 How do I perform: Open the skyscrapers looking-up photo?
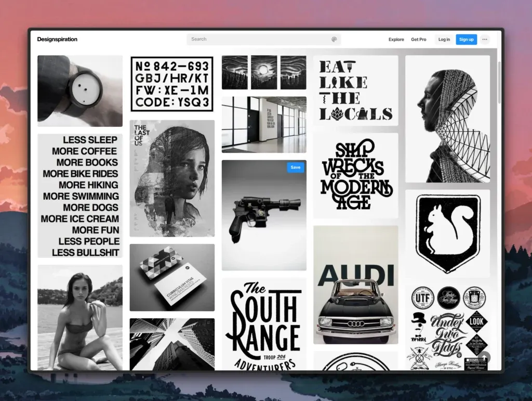172,344
